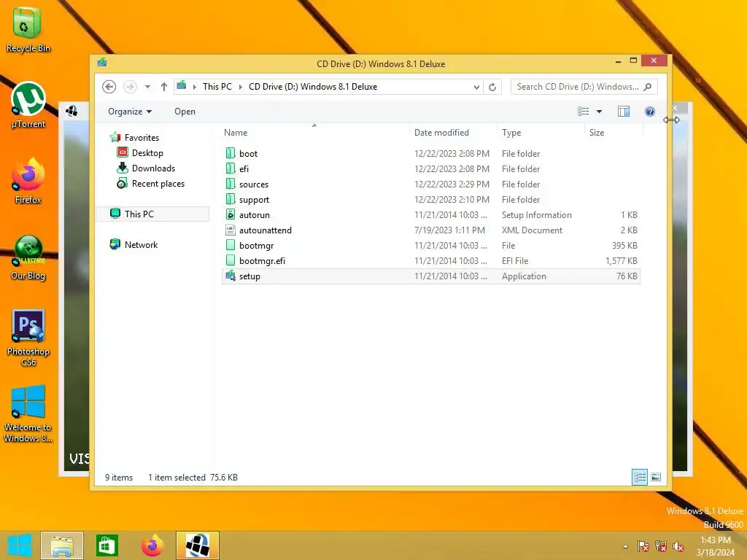Select the autounattend XML document
This screenshot has width=747, height=560.
[430, 230]
